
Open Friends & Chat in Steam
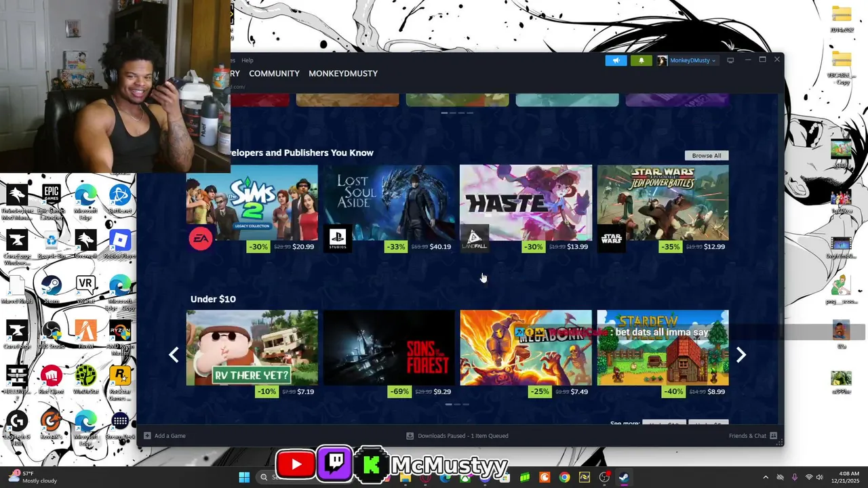coord(753,436)
